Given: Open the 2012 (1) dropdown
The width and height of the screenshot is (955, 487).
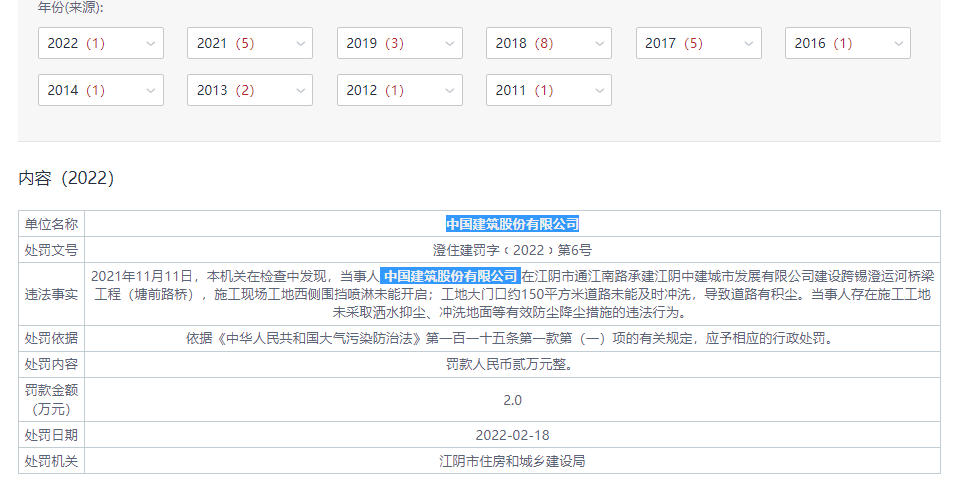Looking at the screenshot, I should 399,90.
